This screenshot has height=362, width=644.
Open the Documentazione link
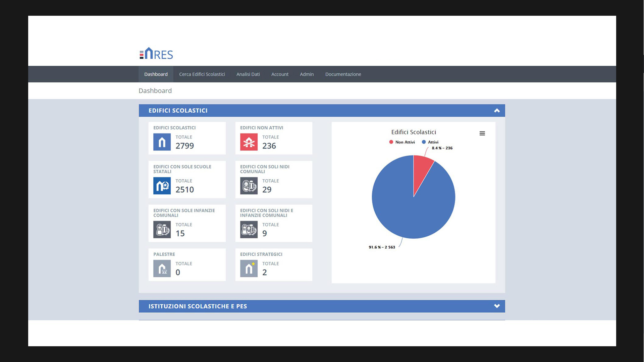[x=343, y=74]
